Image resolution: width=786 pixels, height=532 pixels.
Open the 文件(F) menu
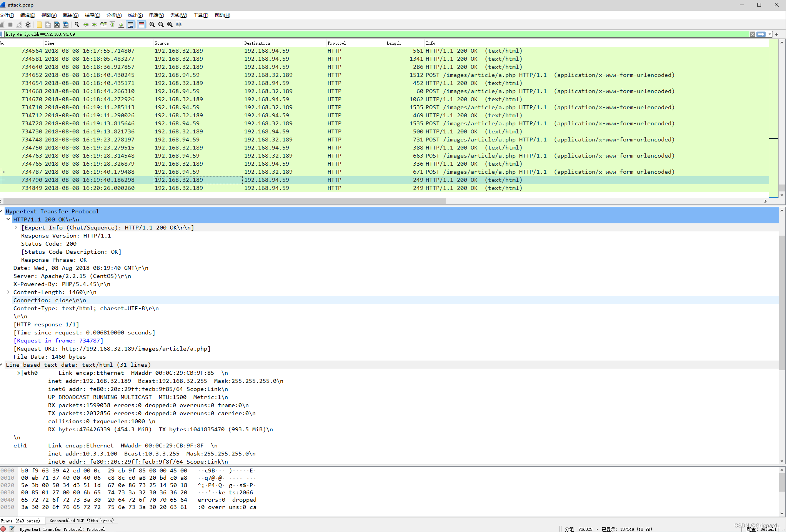point(7,15)
